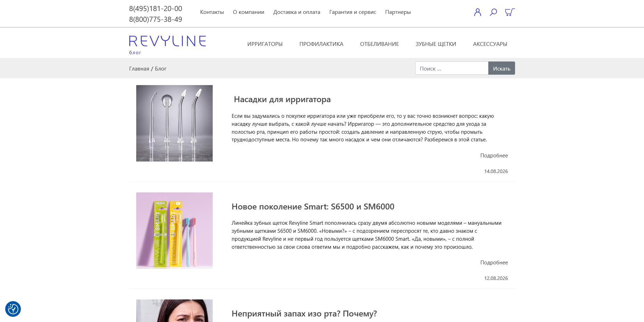644x322 pixels.
Task: Call phone number 8(495)181-20-00
Action: pyautogui.click(x=156, y=9)
